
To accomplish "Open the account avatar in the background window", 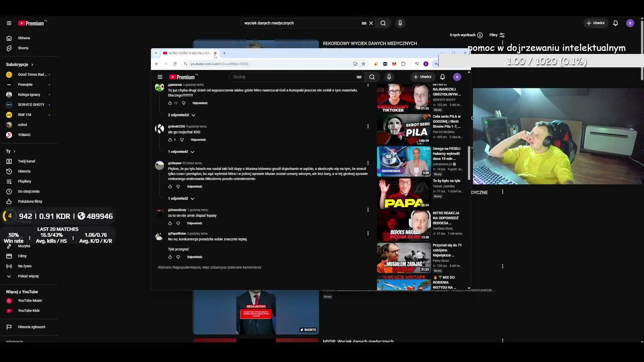I will [630, 23].
